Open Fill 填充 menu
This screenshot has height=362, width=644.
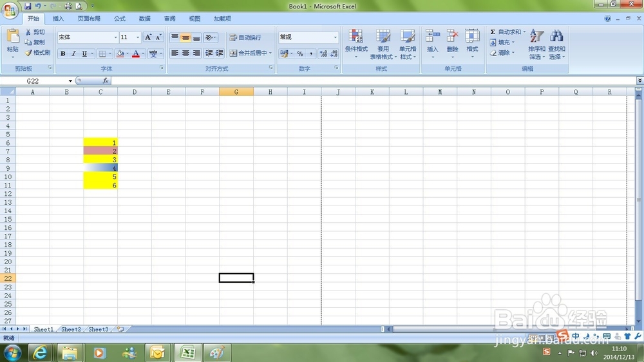point(502,43)
